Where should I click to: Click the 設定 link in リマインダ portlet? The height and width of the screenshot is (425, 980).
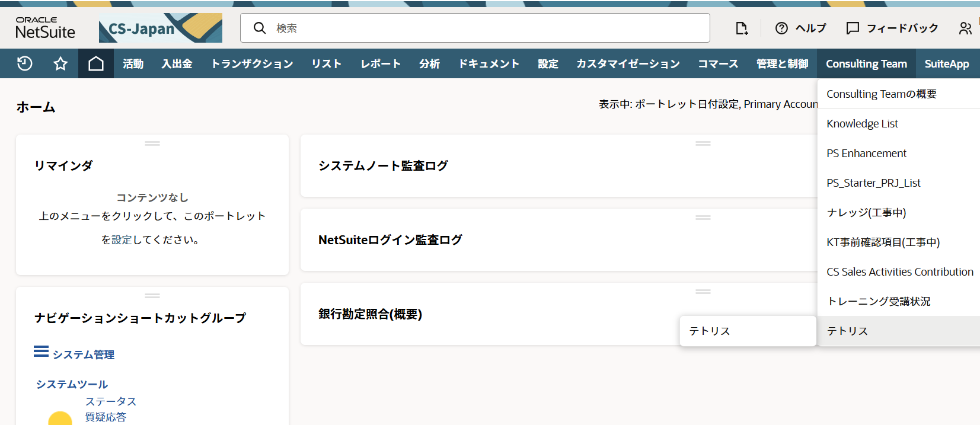tap(122, 239)
